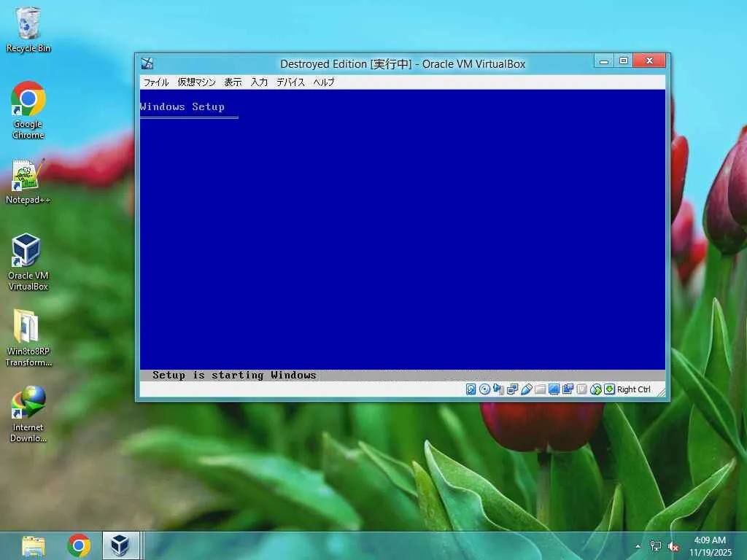Click the VirtualBox window title bar icon
747x560 pixels.
147,63
